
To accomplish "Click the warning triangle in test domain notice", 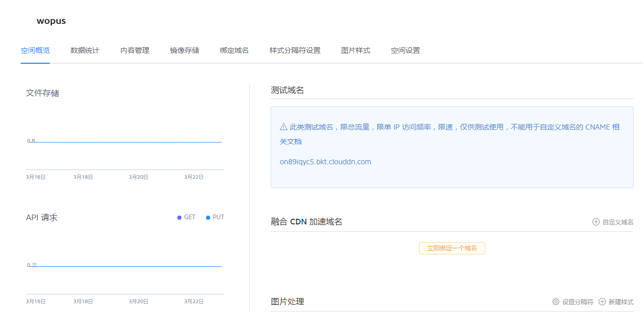I will click(x=284, y=127).
